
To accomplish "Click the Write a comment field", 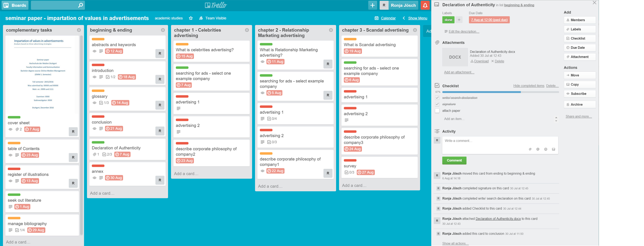I will tap(500, 145).
